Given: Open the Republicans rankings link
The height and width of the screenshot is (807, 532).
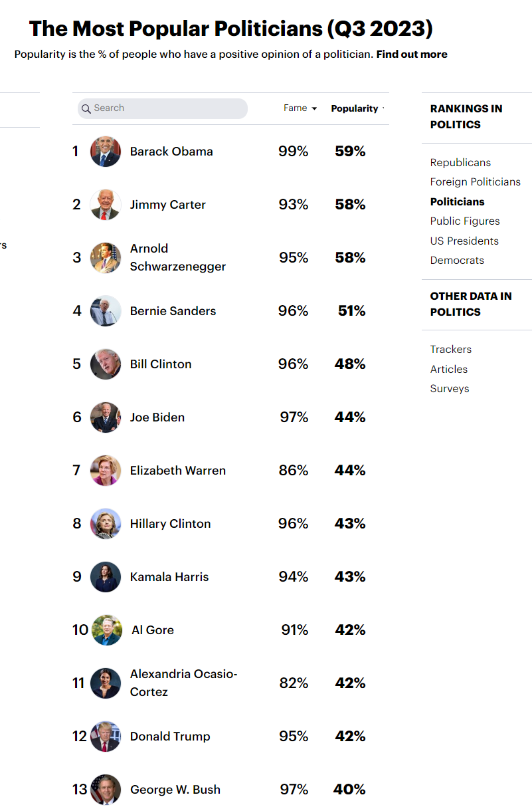Looking at the screenshot, I should 460,162.
